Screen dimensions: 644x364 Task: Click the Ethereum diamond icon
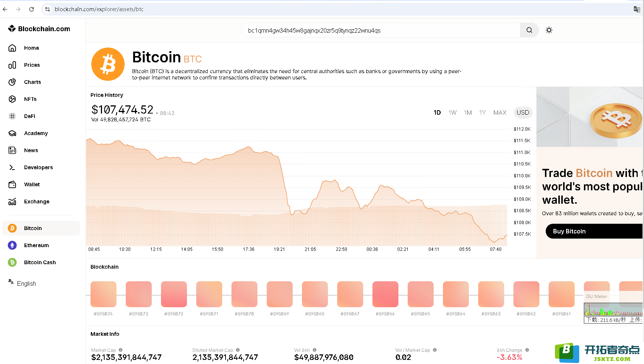(12, 245)
